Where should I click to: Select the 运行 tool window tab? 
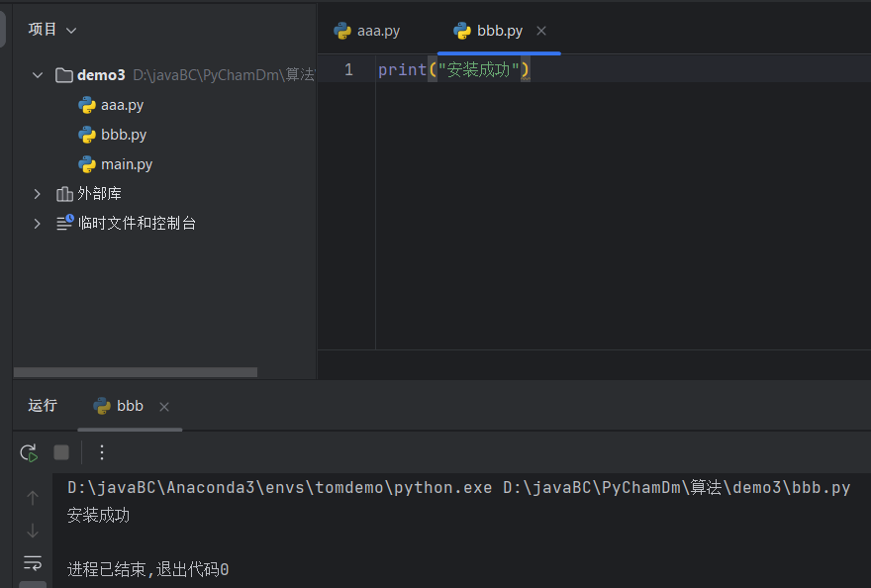point(42,405)
